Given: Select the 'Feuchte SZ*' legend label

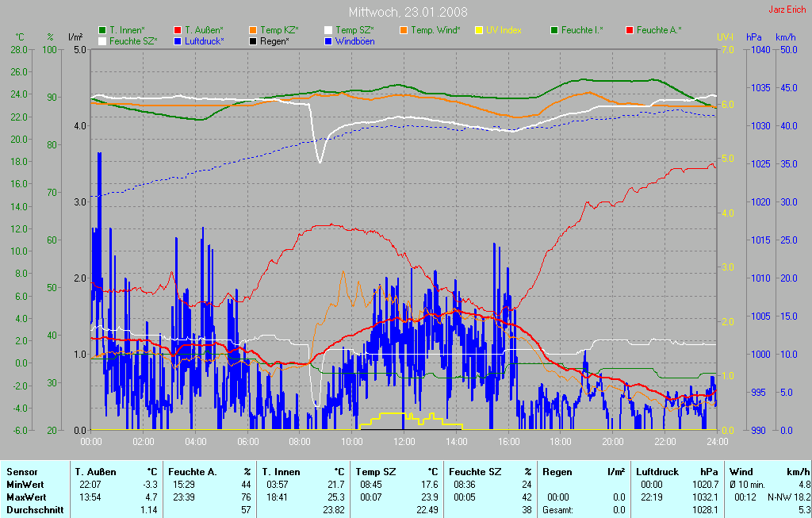Looking at the screenshot, I should [x=133, y=41].
